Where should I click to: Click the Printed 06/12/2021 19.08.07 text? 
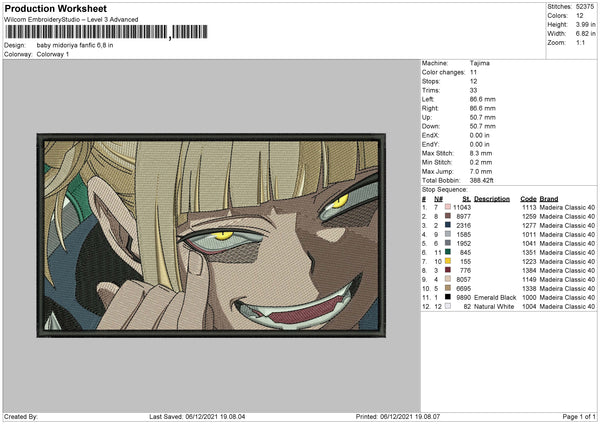(398, 417)
